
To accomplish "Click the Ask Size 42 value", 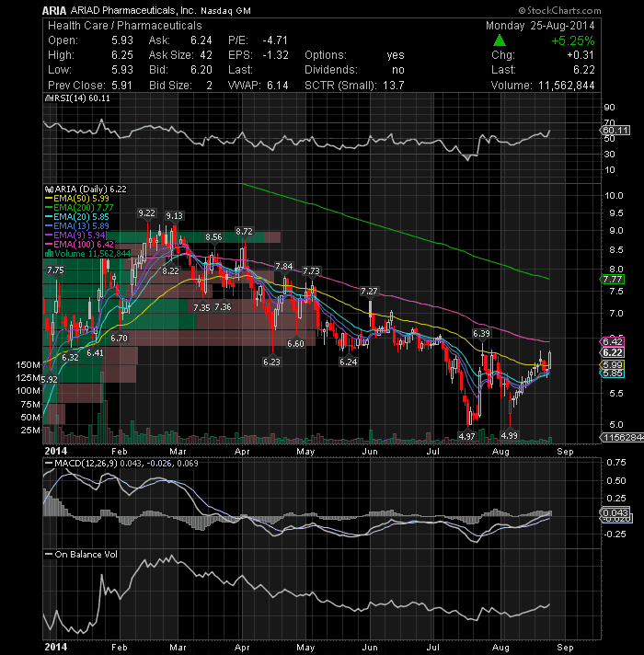I will 206,55.
